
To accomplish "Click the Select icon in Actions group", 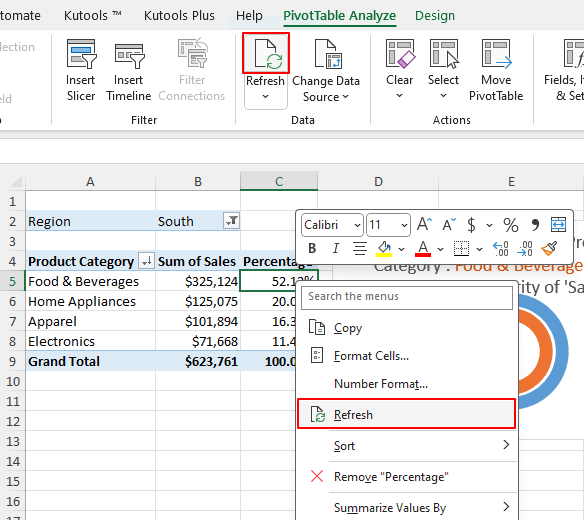I will 444,54.
